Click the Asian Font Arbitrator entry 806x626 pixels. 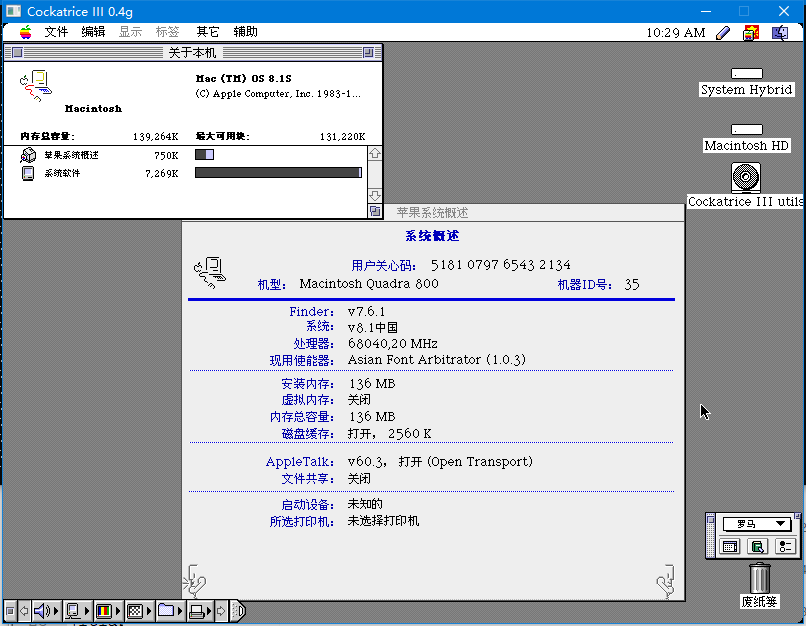tap(436, 359)
